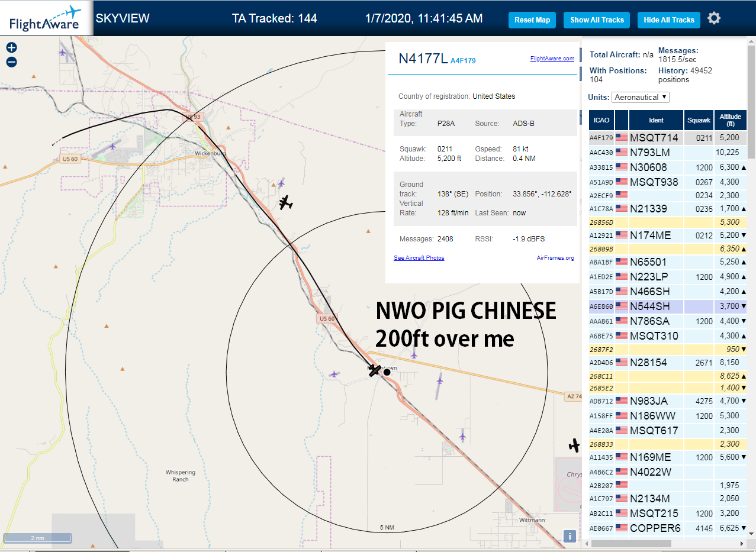The image size is (756, 552).
Task: Select the N2134M aircraft row
Action: (668, 498)
